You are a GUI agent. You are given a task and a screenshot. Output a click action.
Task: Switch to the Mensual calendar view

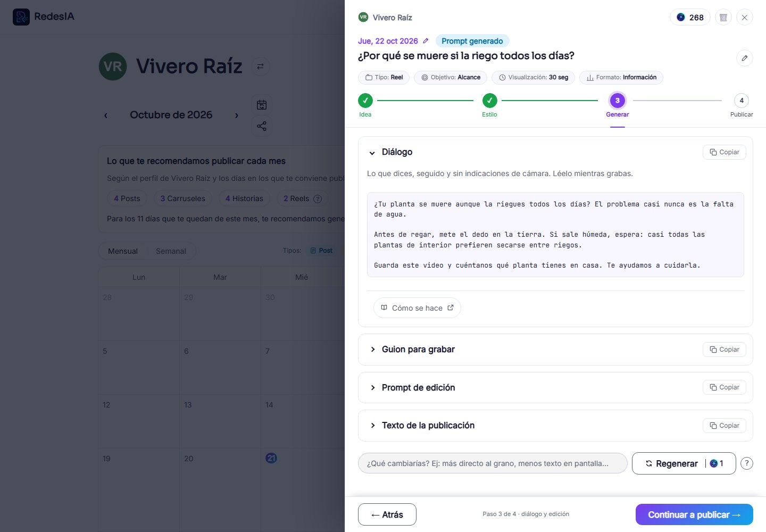point(123,251)
